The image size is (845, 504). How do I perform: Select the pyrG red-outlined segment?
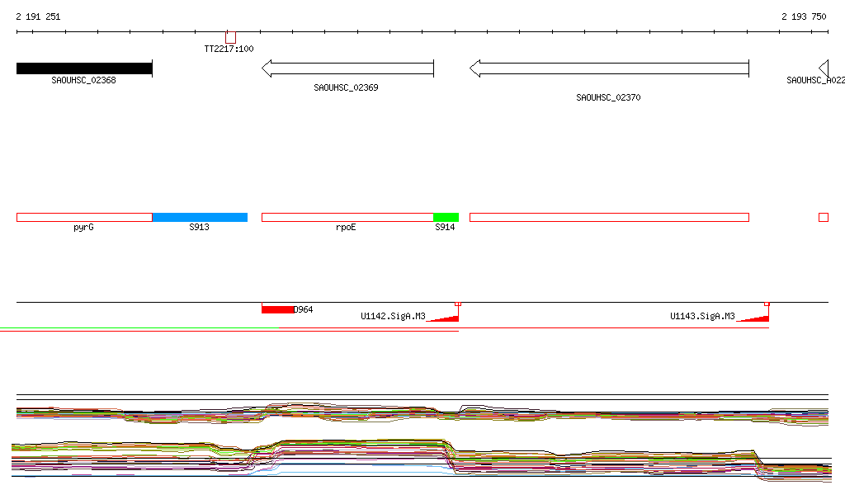84,217
